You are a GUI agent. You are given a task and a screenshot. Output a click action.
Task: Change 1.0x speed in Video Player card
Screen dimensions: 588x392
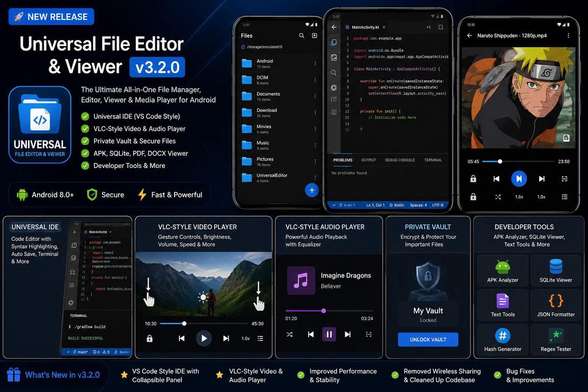[x=245, y=338]
